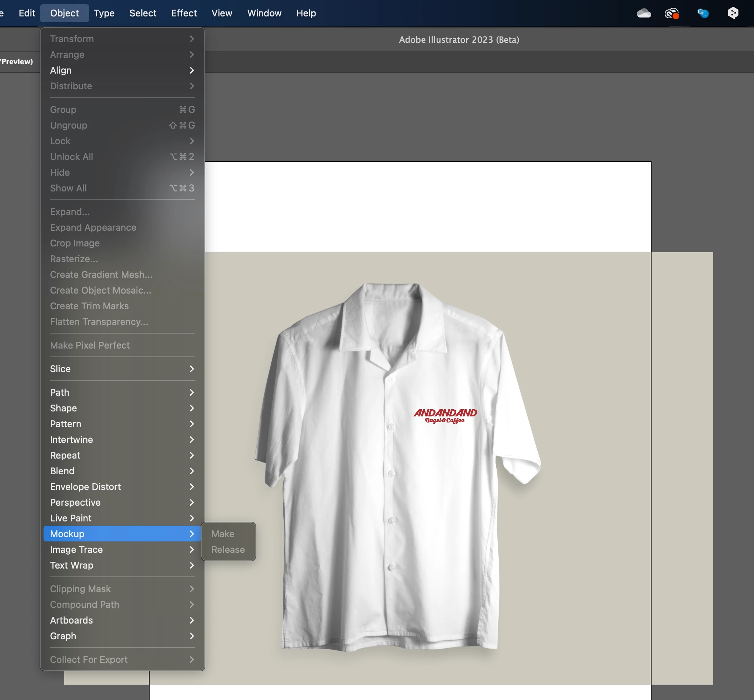Click the white hexagon menu bar icon

733,13
